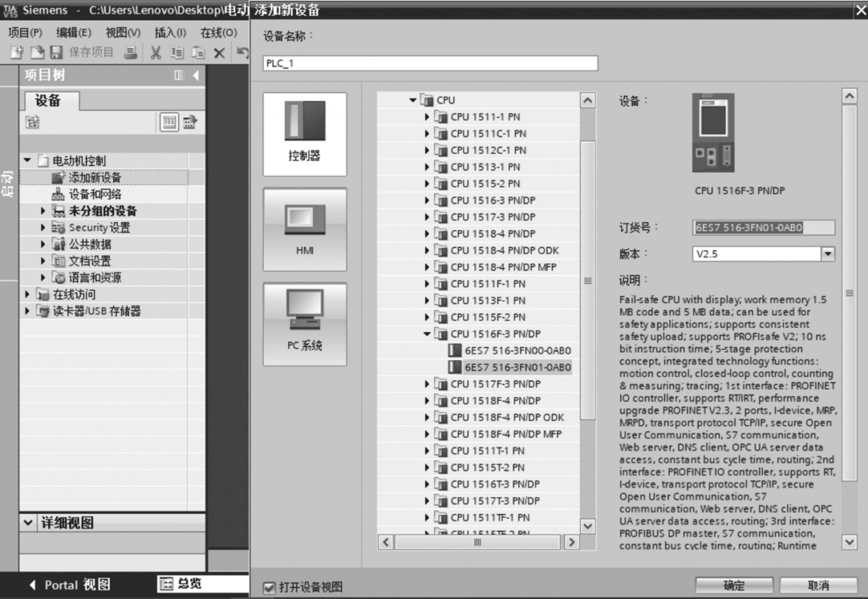Expand Security 设置 in project tree
Image resolution: width=868 pixels, height=599 pixels.
click(43, 228)
